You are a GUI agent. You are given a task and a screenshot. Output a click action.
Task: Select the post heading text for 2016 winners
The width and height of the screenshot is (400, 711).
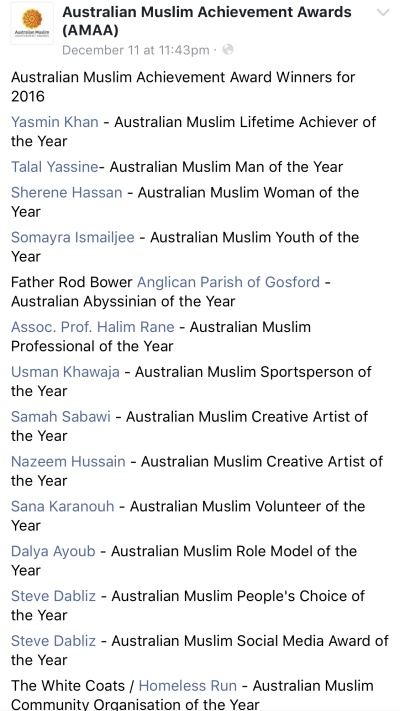tap(183, 87)
